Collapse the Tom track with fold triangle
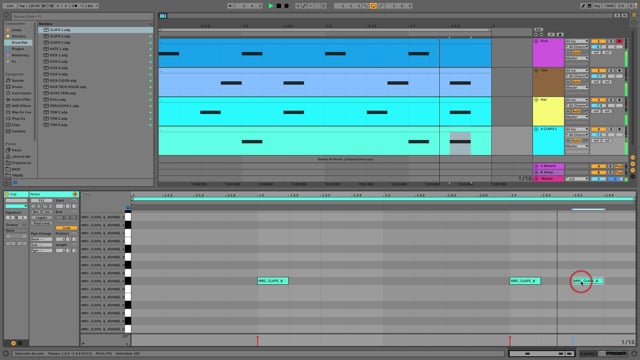The height and width of the screenshot is (360, 640). point(536,71)
